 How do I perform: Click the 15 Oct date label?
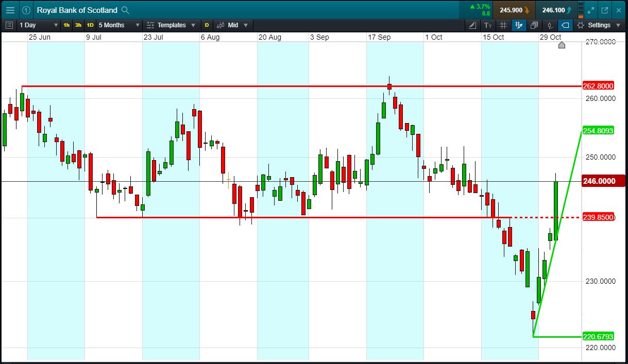click(x=493, y=37)
